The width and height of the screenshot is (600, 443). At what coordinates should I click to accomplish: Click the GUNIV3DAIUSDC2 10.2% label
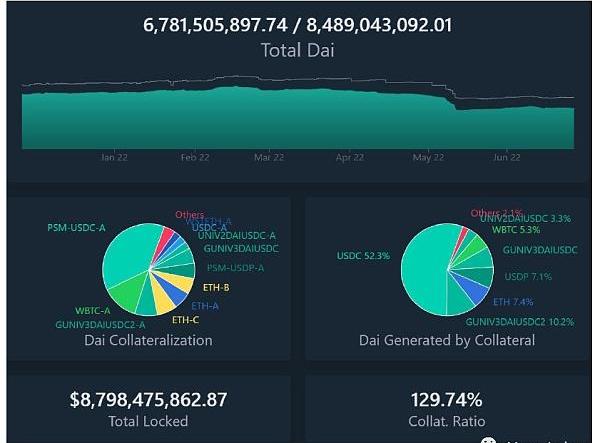pos(519,322)
